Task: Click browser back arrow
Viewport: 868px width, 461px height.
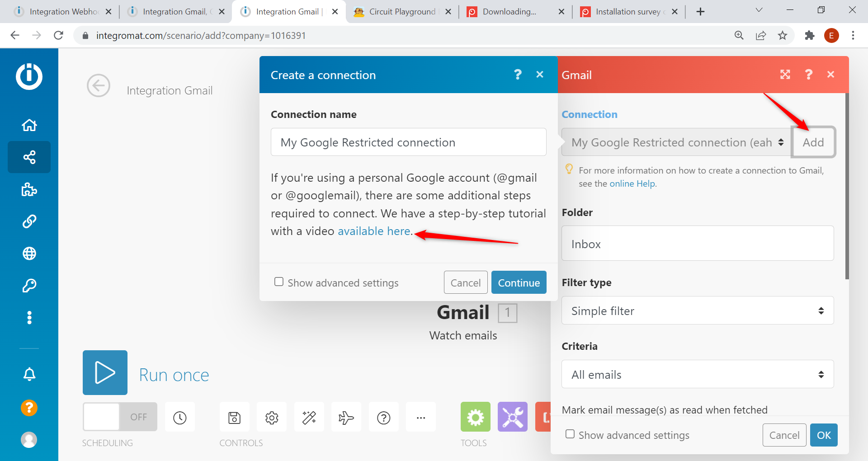Action: click(15, 35)
